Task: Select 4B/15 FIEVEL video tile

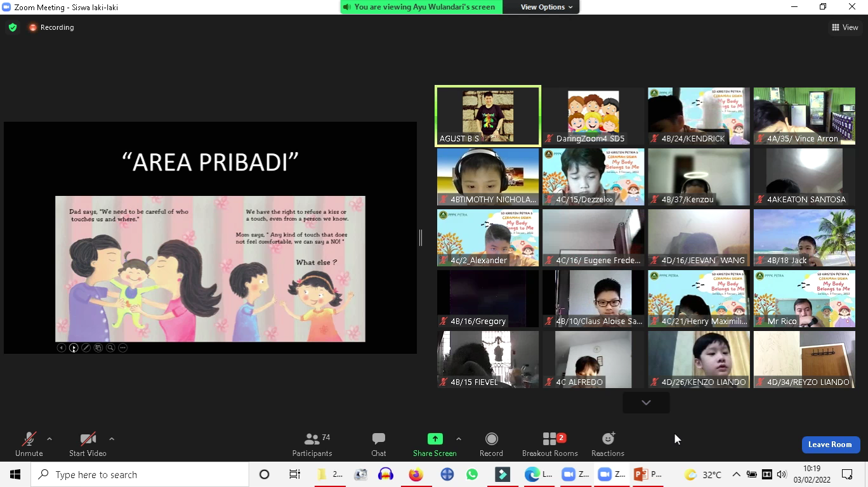Action: 488,360
